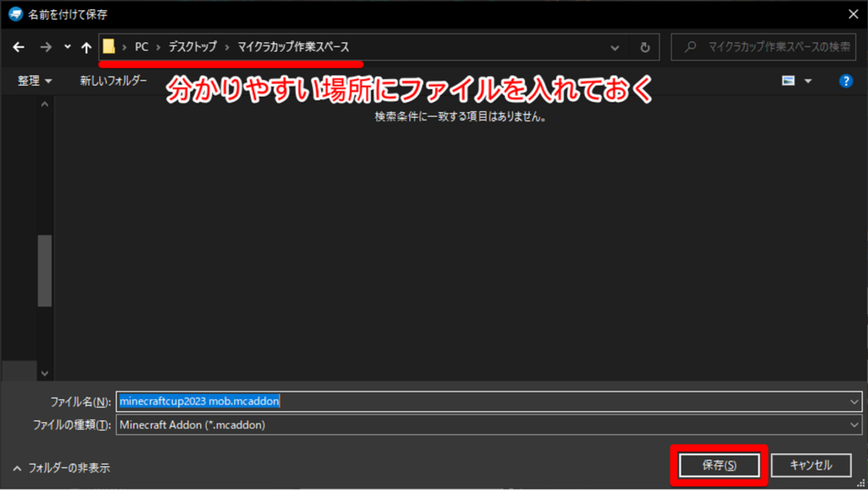Viewport: 868px width, 490px height.
Task: Expand the file type dropdown
Action: [x=854, y=425]
